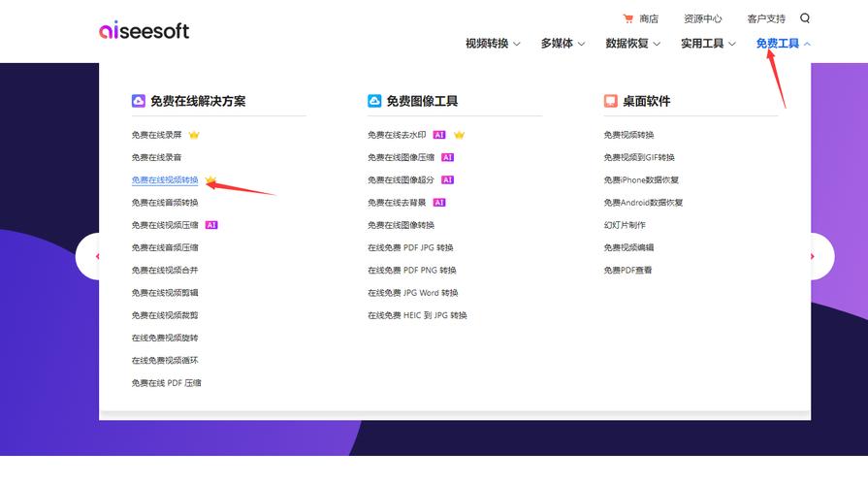Choose 在线免费 PDF PNG 转换
868x485 pixels.
412,271
